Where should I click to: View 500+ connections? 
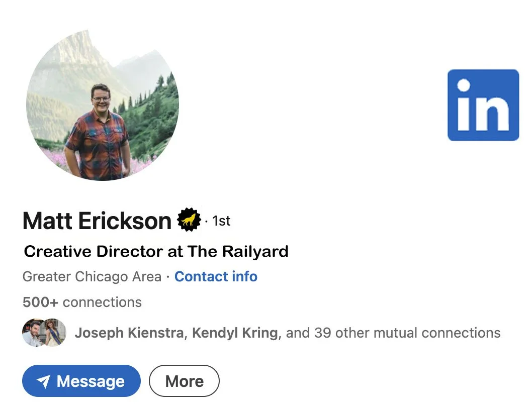[x=82, y=302]
